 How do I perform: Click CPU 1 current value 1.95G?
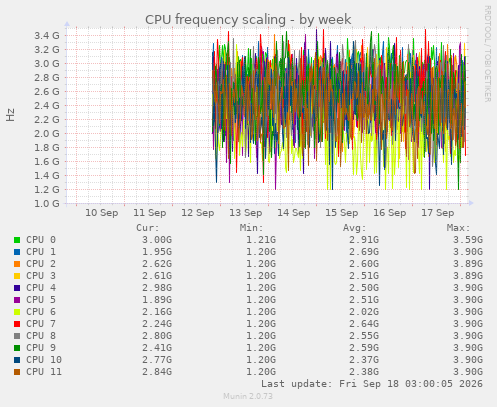(157, 252)
